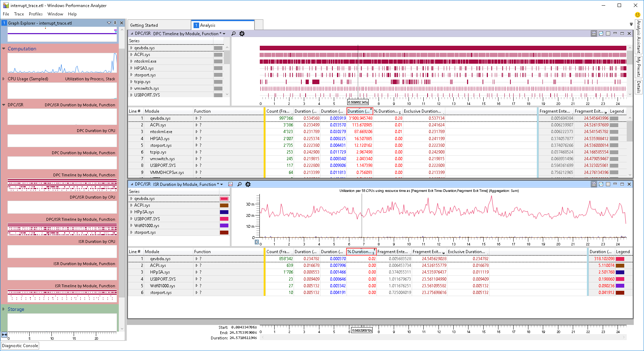Show graph only in ISR Duration panel
The height and width of the screenshot is (351, 644).
(x=601, y=184)
